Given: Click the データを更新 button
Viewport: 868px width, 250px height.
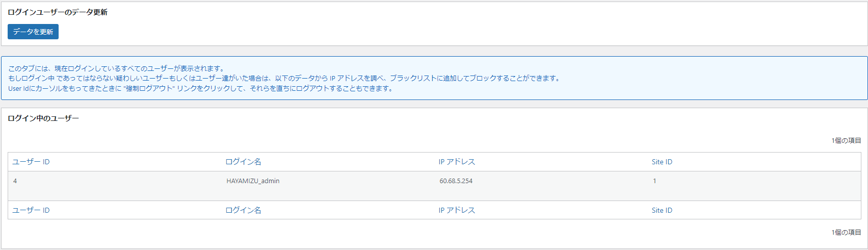Looking at the screenshot, I should (x=33, y=32).
